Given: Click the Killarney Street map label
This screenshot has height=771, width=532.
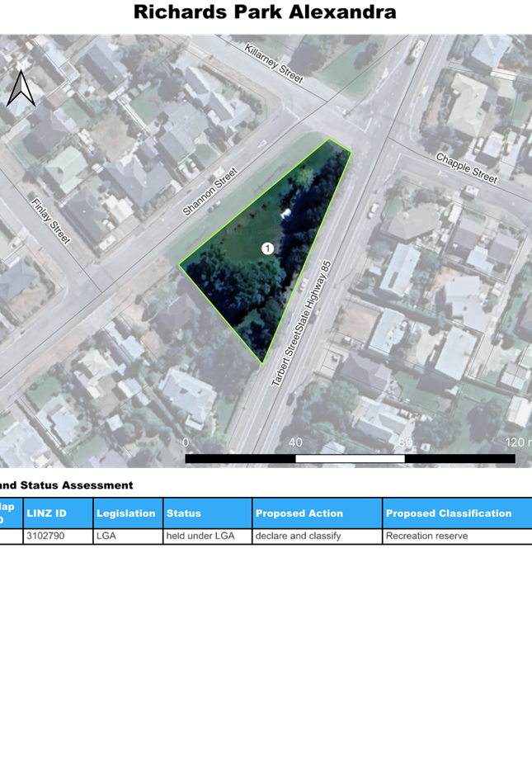Looking at the screenshot, I should [x=274, y=64].
